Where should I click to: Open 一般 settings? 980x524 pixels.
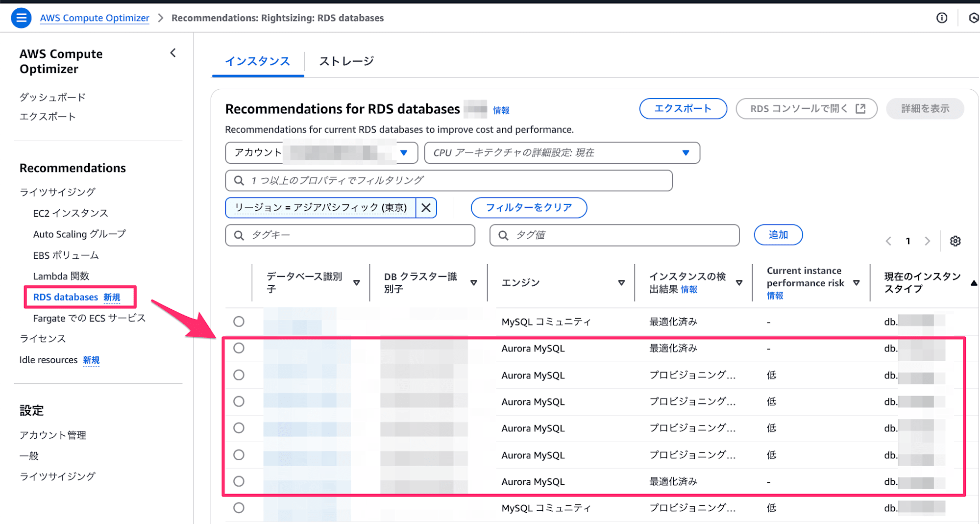29,456
